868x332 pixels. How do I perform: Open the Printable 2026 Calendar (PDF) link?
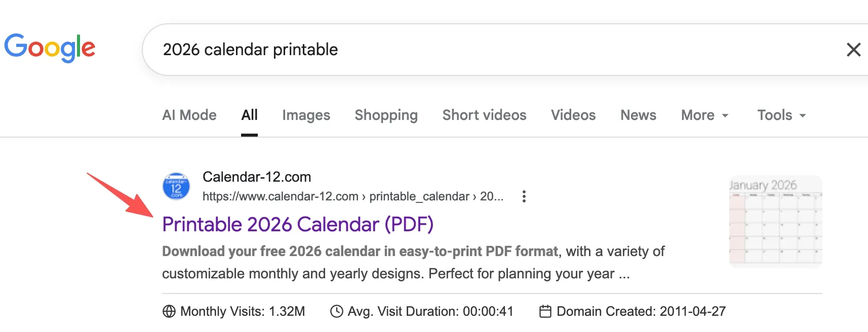pyautogui.click(x=298, y=224)
